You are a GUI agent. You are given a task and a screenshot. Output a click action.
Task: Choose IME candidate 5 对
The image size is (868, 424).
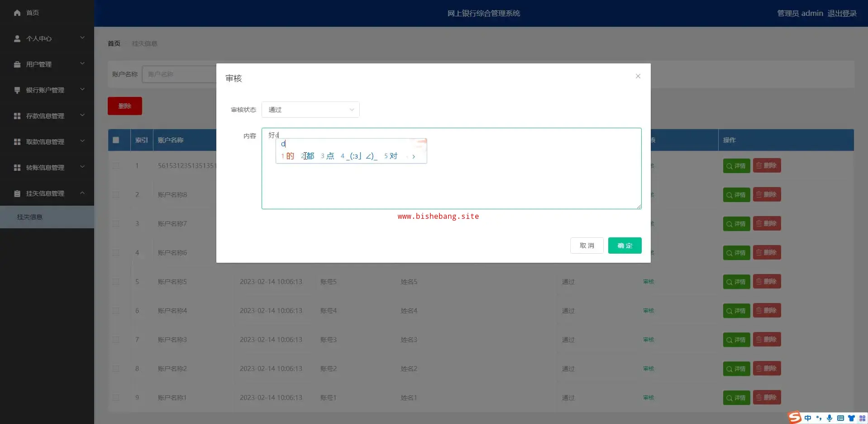coord(391,156)
